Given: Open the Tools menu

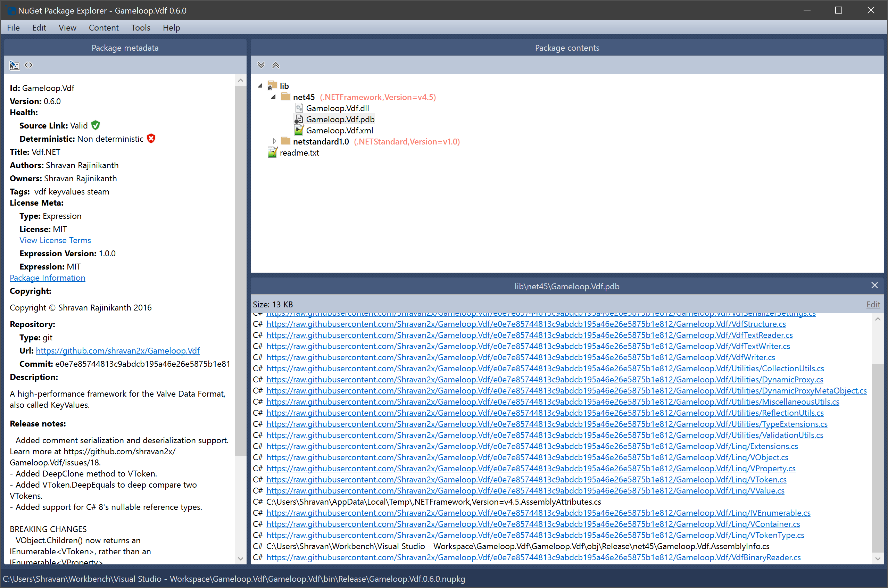Looking at the screenshot, I should [x=140, y=27].
